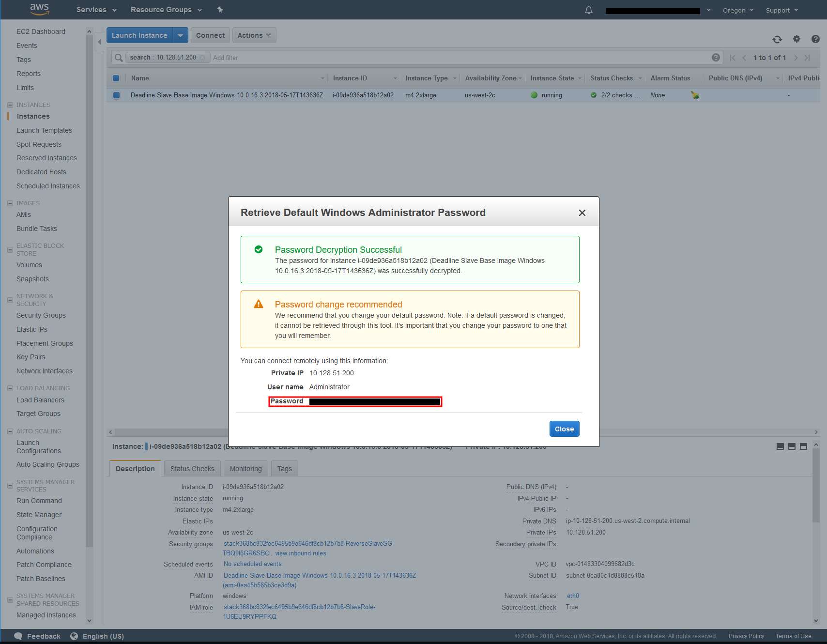Click the Elastic IP association icon in the row

[x=694, y=95]
